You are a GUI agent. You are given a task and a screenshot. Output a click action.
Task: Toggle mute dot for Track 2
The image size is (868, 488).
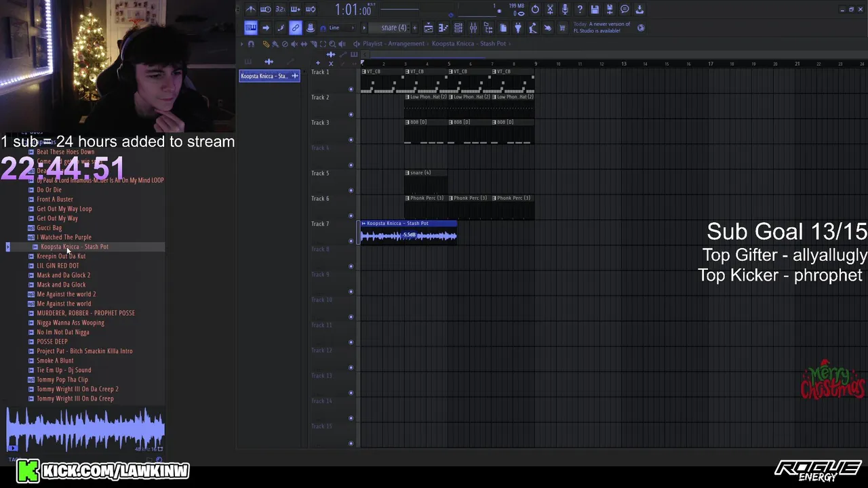(351, 115)
